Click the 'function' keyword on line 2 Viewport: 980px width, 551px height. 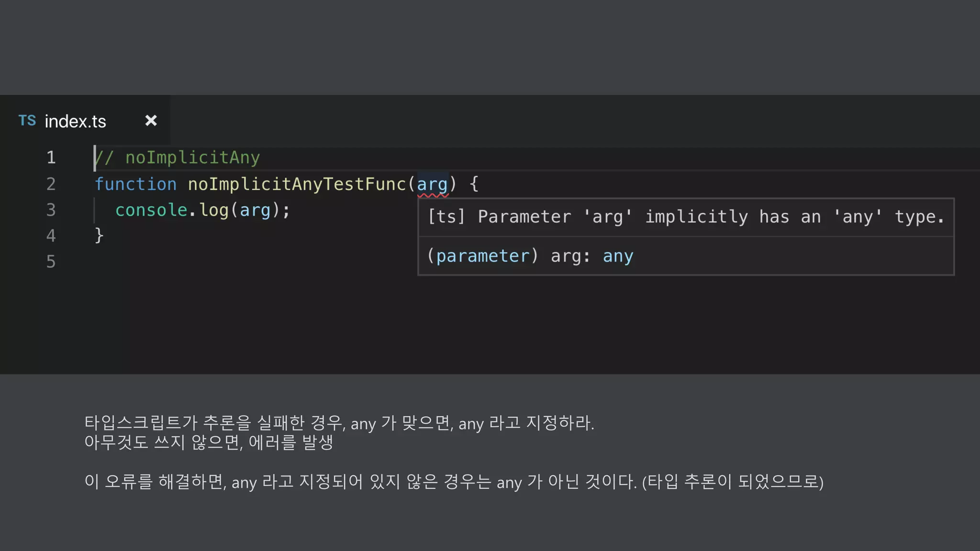tap(136, 184)
